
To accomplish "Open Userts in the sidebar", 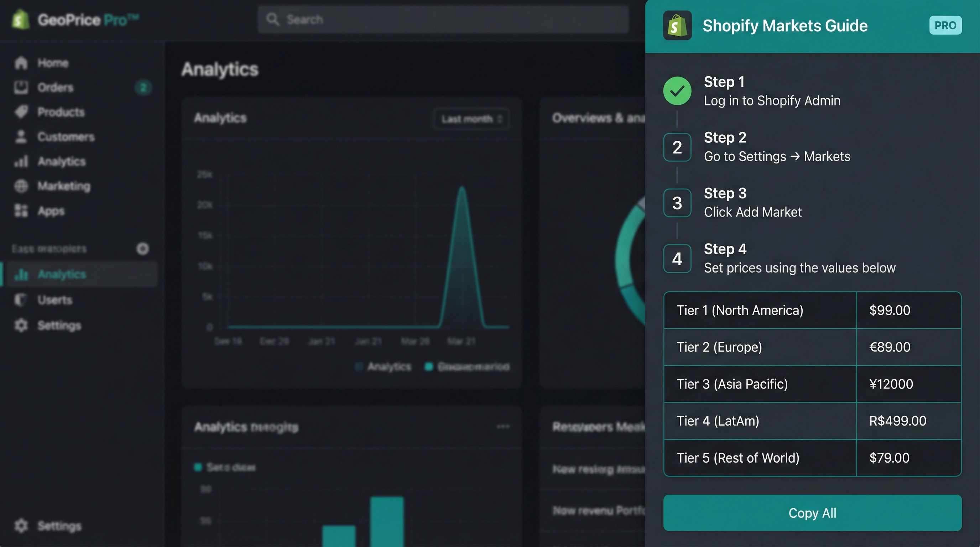I will [x=55, y=300].
